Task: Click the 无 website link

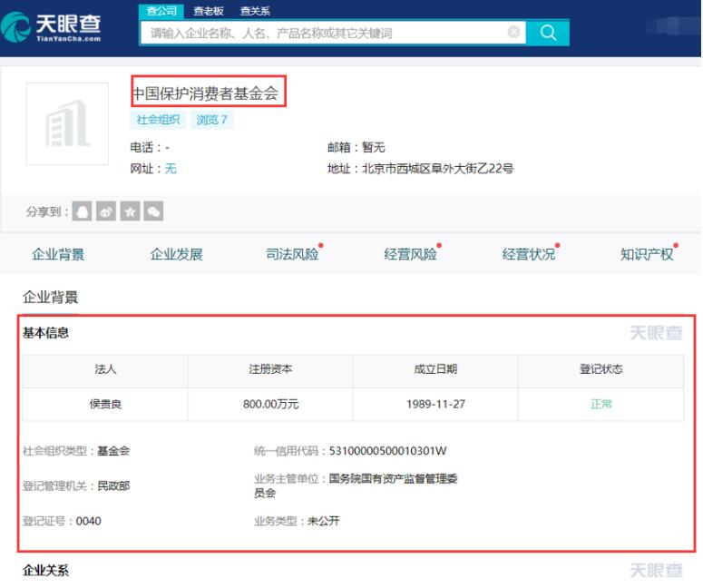Action: point(171,169)
